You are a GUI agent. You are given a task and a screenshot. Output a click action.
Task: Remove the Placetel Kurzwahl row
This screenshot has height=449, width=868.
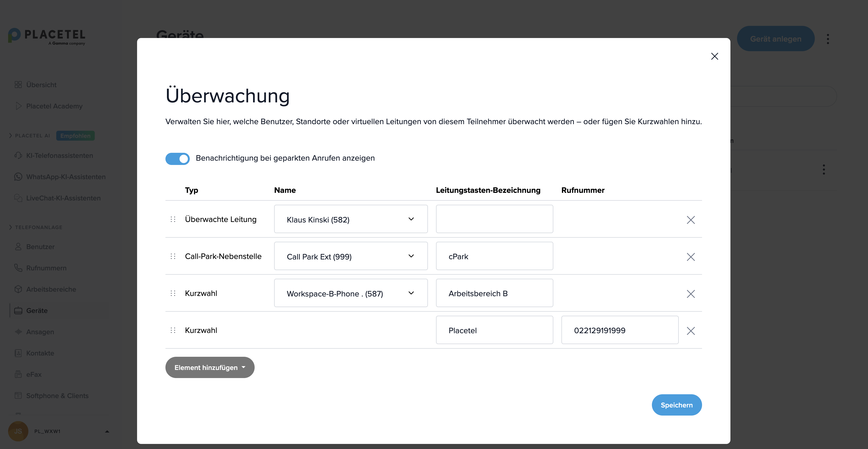[691, 331]
